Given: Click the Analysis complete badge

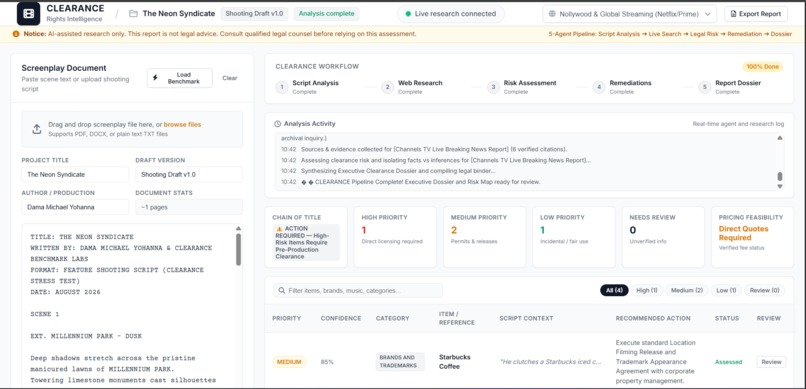Looking at the screenshot, I should [x=326, y=14].
